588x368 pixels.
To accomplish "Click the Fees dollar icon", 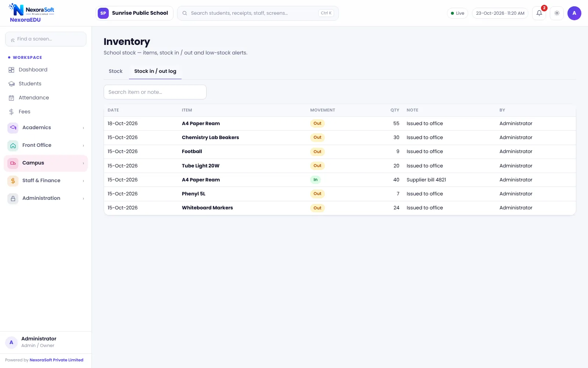I will point(11,112).
